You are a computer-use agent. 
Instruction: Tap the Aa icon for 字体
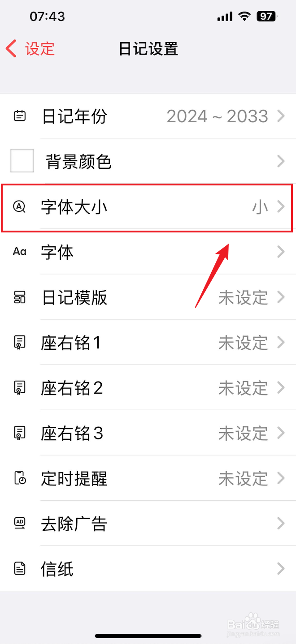click(x=19, y=252)
